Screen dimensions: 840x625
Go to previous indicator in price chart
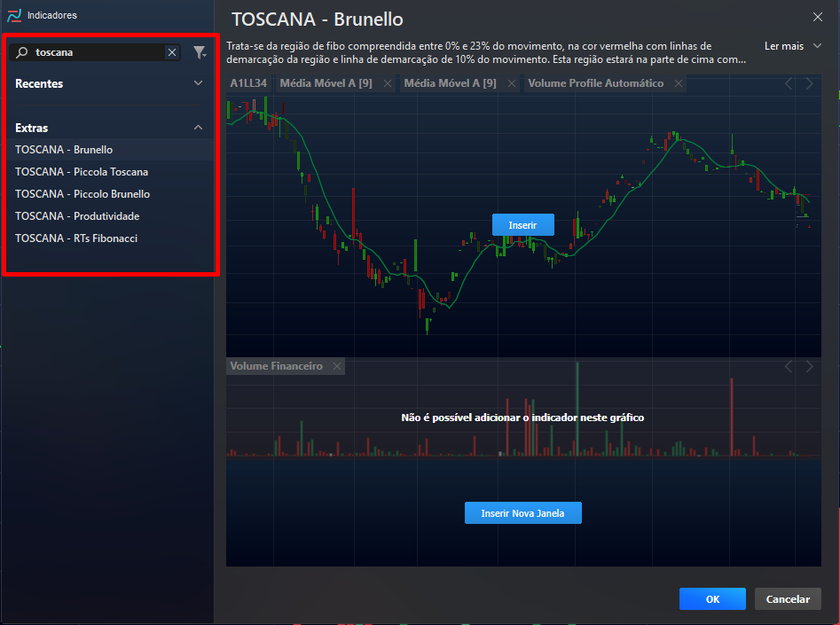[x=789, y=83]
